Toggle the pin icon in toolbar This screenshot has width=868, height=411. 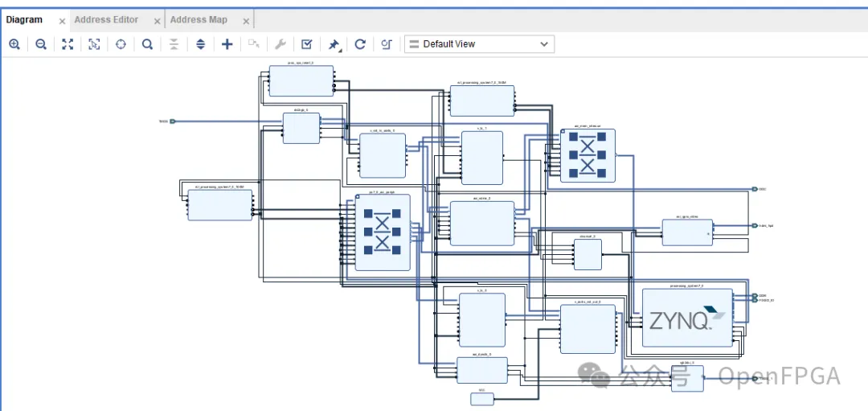tap(334, 44)
